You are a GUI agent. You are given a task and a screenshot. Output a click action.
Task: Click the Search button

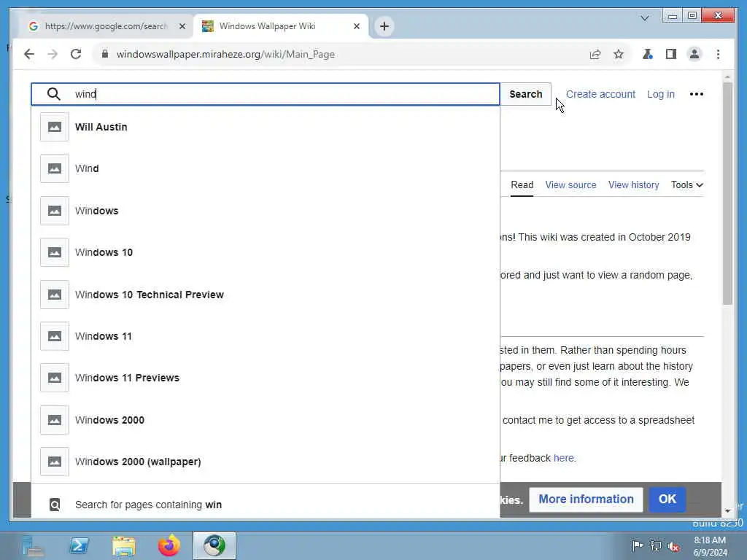[525, 94]
